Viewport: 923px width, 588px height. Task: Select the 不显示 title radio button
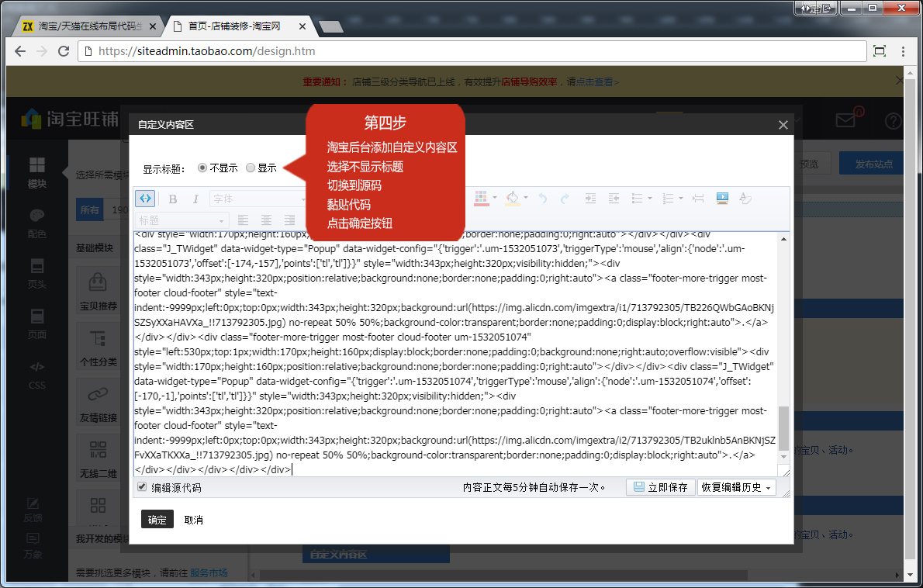(202, 168)
